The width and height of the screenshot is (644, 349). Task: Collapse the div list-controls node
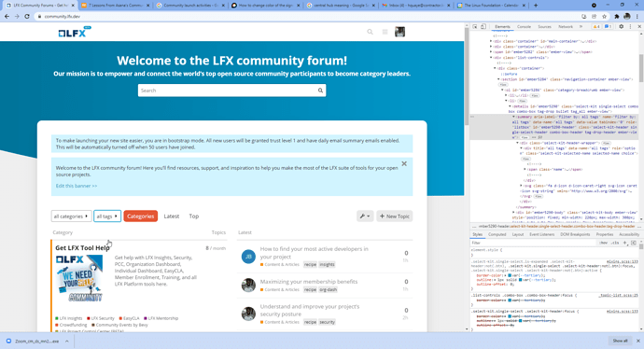click(x=491, y=58)
